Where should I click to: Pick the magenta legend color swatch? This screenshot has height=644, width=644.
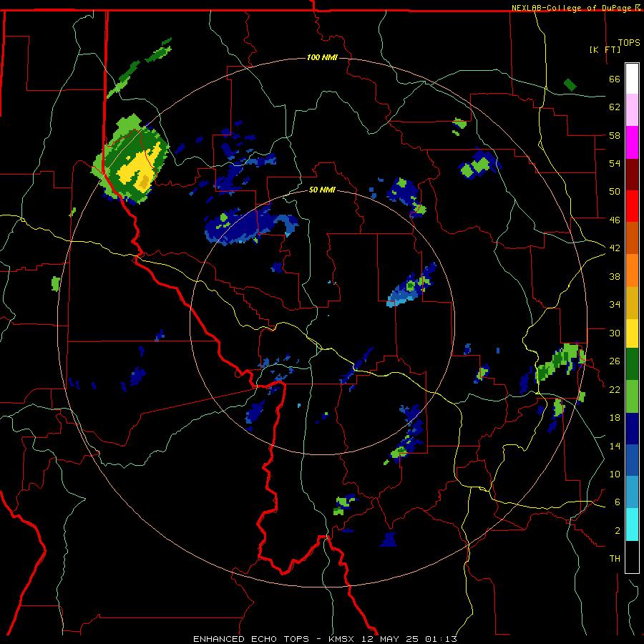click(632, 142)
